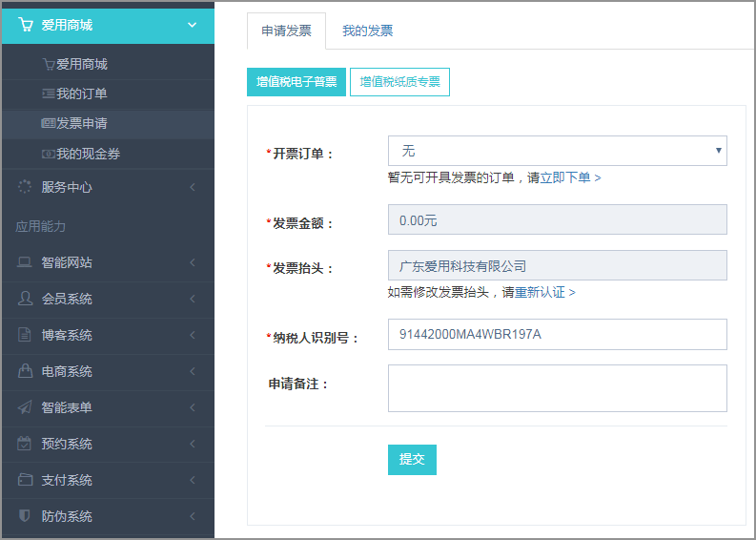Click the laptop icon next to 智能网站

point(25,262)
